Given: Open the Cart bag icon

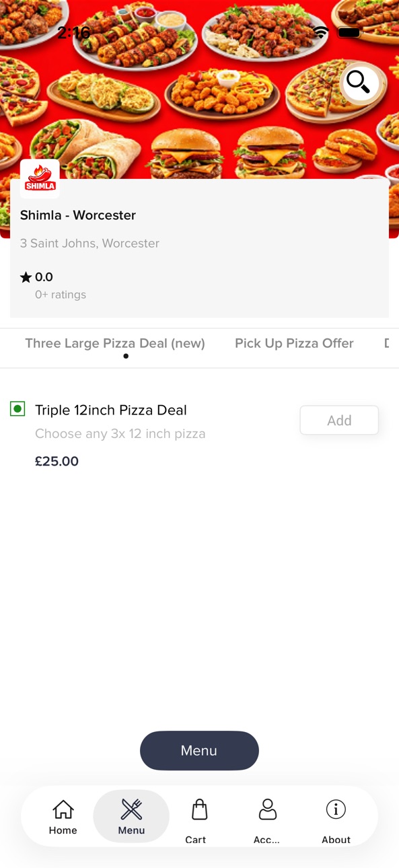Looking at the screenshot, I should click(x=199, y=809).
